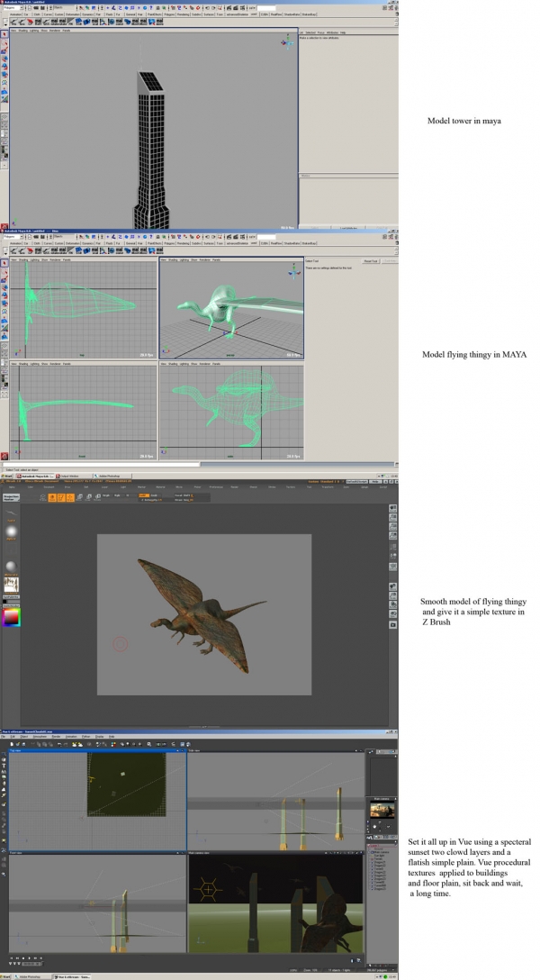
Task: Open Renderer menu of dinosaur perspective viewport
Action: (x=205, y=259)
